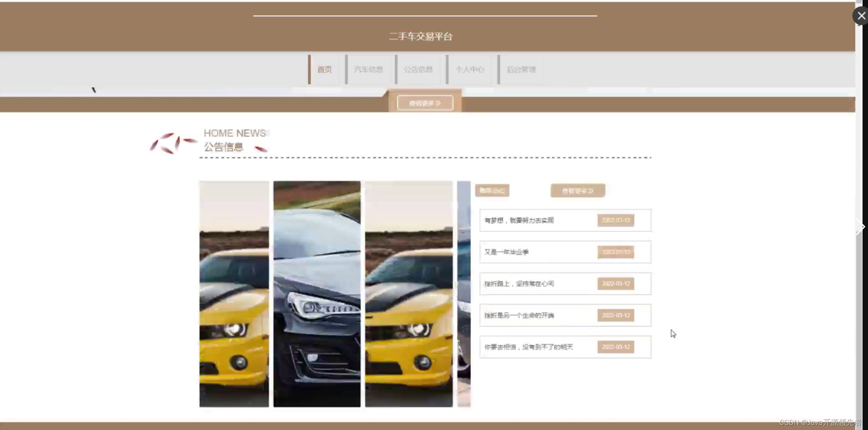Go to 汽车信息 navigation tab

click(x=368, y=70)
